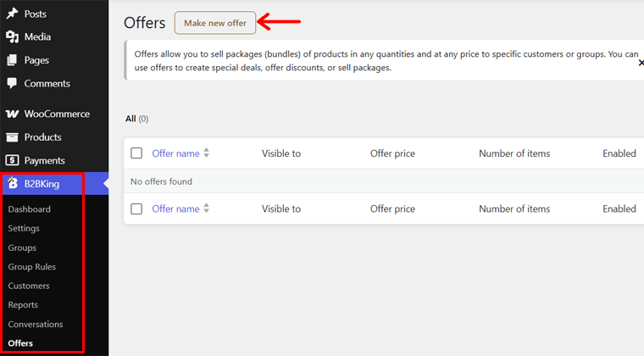Click the Payments dollar icon

pos(12,160)
